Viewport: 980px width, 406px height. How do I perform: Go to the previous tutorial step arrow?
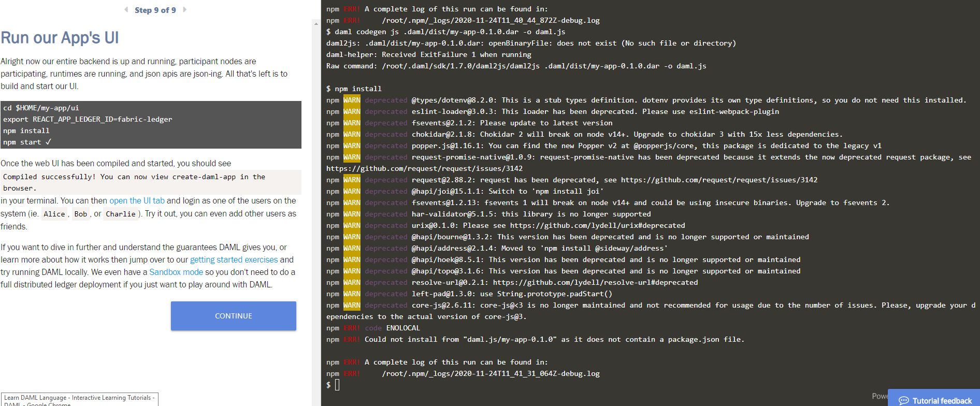click(x=126, y=10)
